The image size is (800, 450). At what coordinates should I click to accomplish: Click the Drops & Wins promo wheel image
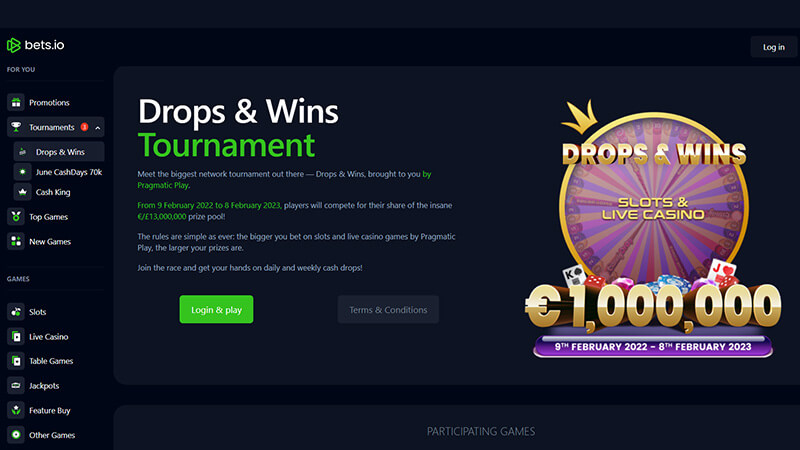click(653, 228)
